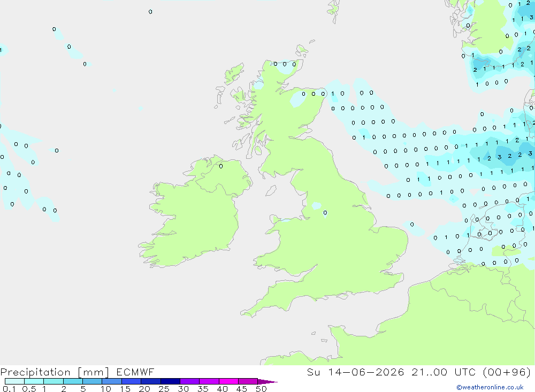Select the 25–30 mm legend color swatch
The image size is (535, 392).
[x=170, y=381]
